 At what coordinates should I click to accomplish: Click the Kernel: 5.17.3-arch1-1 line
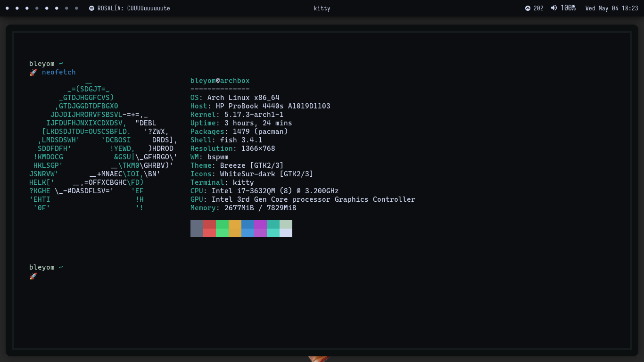(237, 115)
